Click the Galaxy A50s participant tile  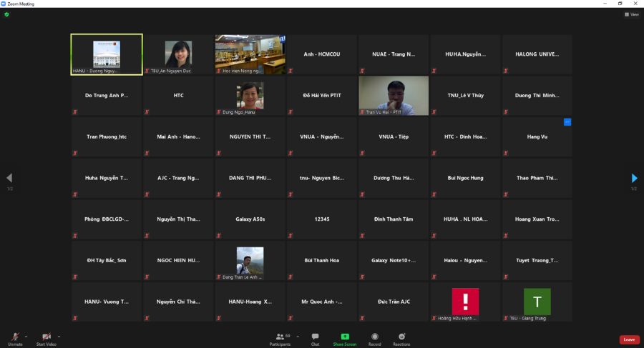coord(250,219)
